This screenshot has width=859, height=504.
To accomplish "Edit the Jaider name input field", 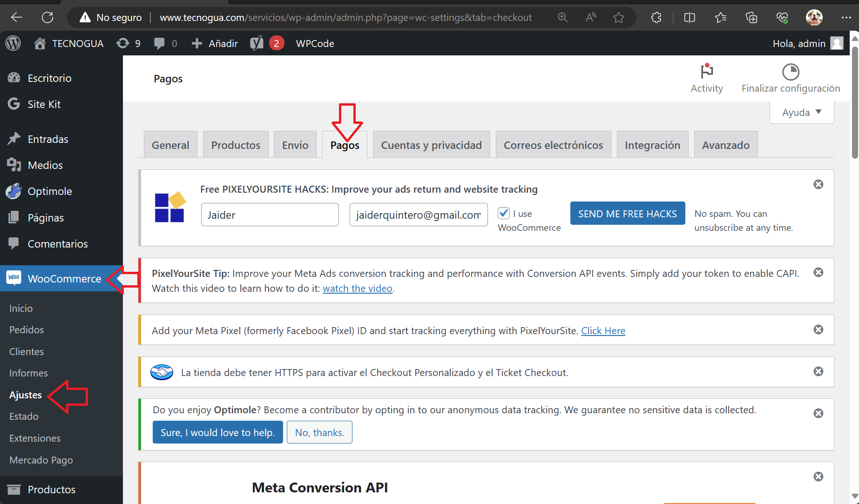I will [270, 215].
